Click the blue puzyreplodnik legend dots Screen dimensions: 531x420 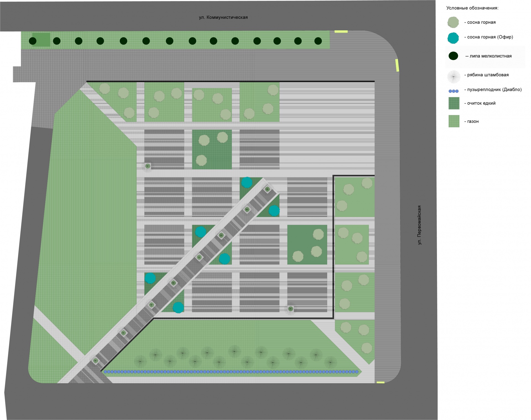point(454,91)
